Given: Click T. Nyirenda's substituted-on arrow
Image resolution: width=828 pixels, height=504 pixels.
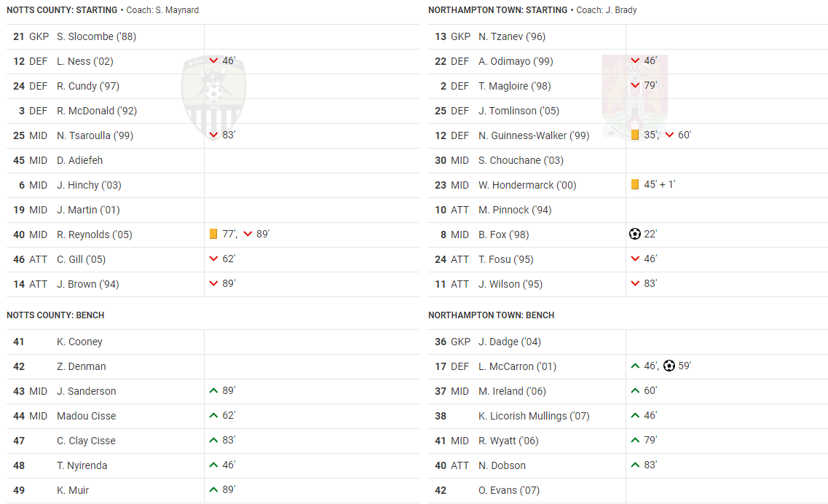Looking at the screenshot, I should pyautogui.click(x=213, y=465).
